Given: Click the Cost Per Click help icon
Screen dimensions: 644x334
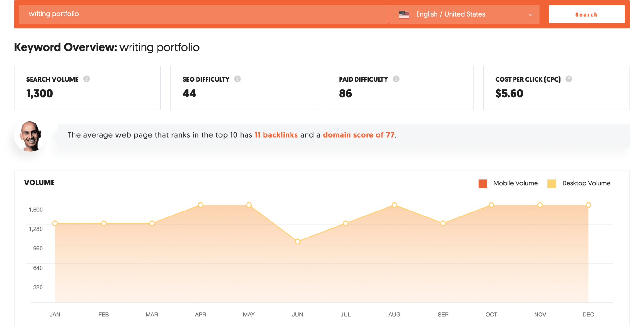Looking at the screenshot, I should (569, 79).
